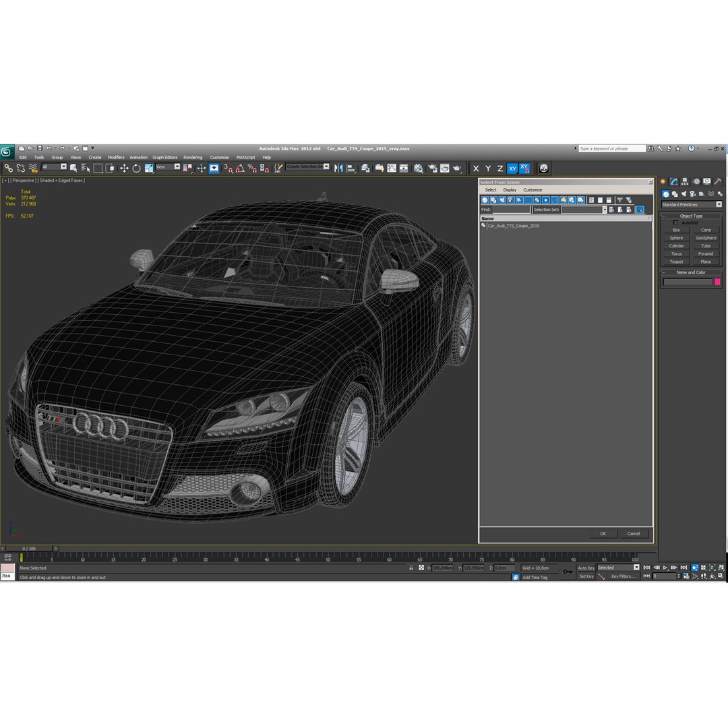728x728 pixels.
Task: Collapse the Name and Color rollout
Action: pyautogui.click(x=691, y=272)
